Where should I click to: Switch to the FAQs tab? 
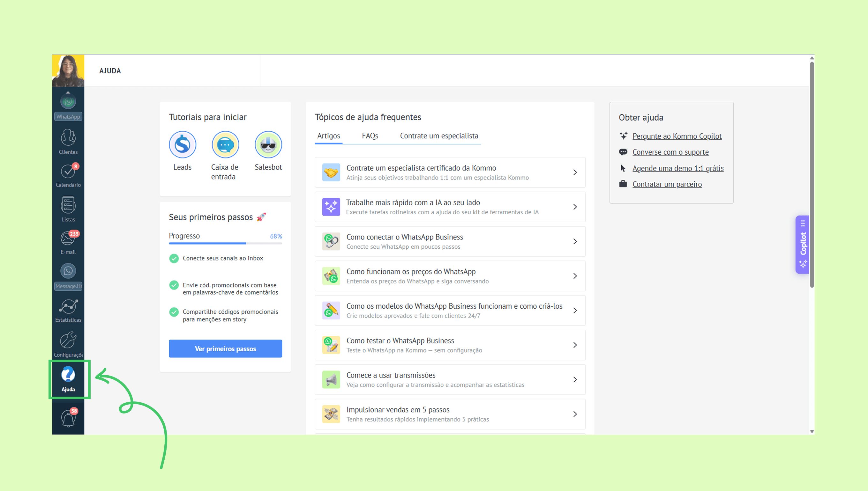coord(370,136)
